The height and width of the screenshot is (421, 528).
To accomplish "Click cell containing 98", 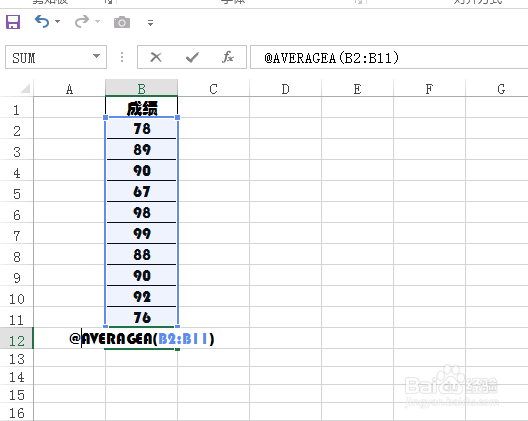I will tap(141, 212).
